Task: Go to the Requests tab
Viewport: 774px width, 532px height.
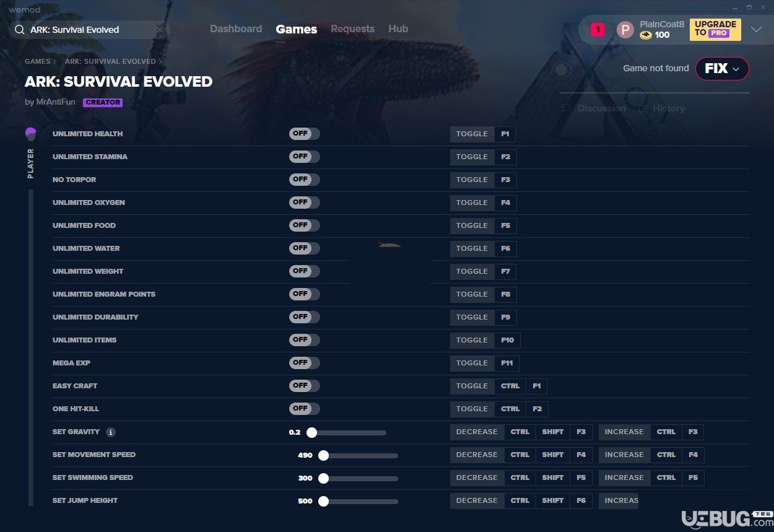Action: coord(352,29)
